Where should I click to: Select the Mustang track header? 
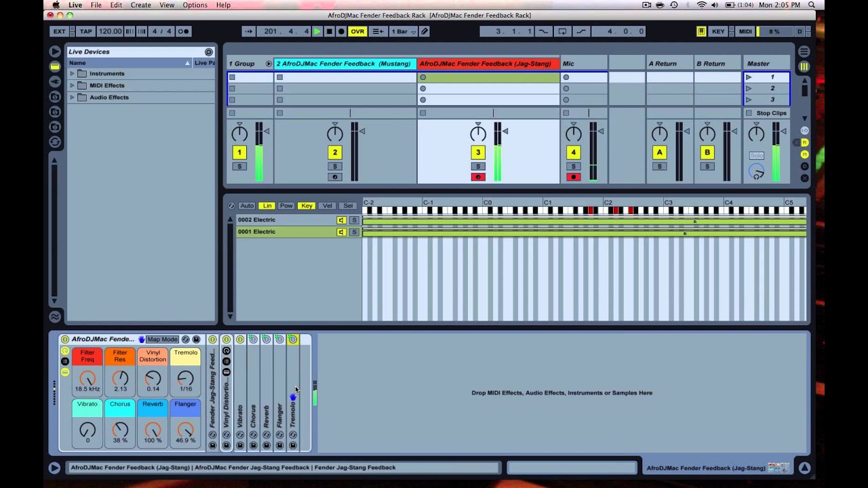345,64
